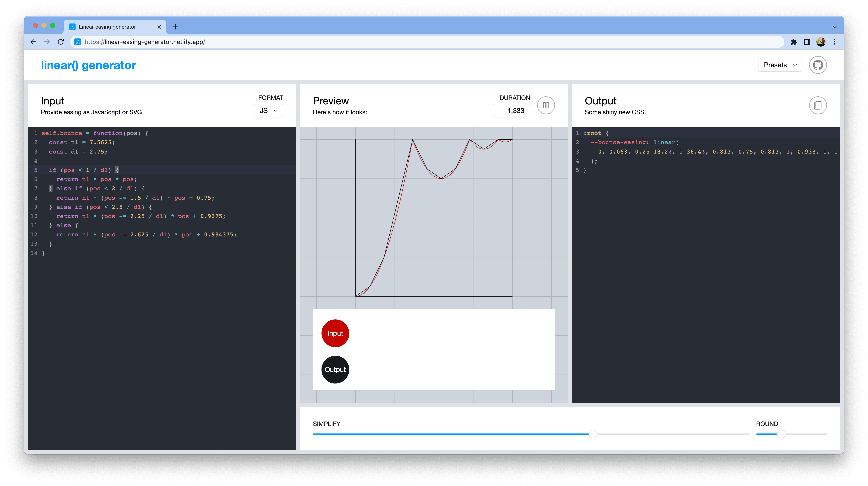Toggle the pause animation control
This screenshot has height=486, width=868.
[546, 105]
